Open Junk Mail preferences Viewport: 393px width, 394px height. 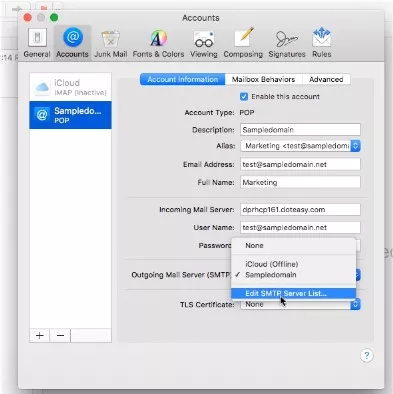(x=111, y=43)
